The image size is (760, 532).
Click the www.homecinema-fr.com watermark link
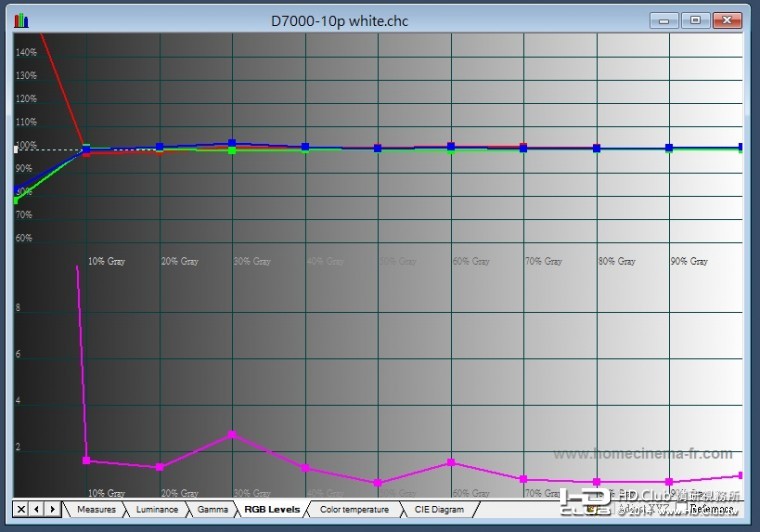coord(642,454)
